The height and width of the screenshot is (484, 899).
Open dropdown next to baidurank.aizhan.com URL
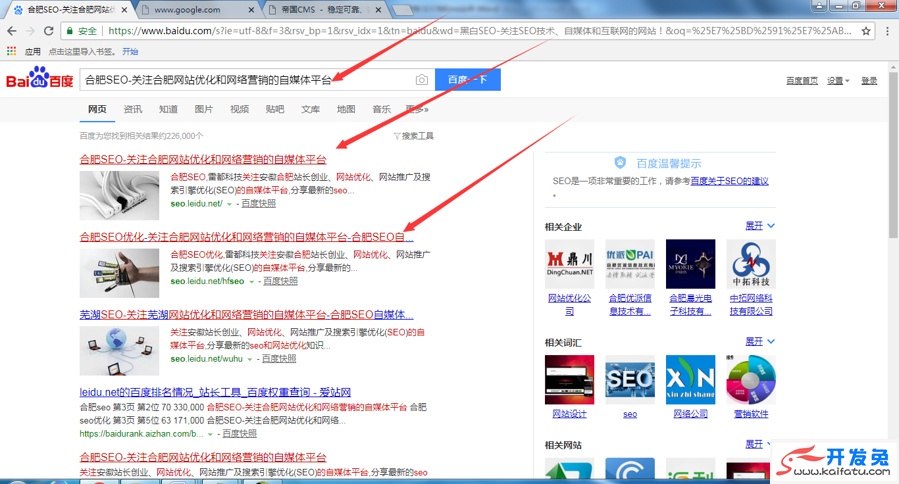(x=210, y=434)
